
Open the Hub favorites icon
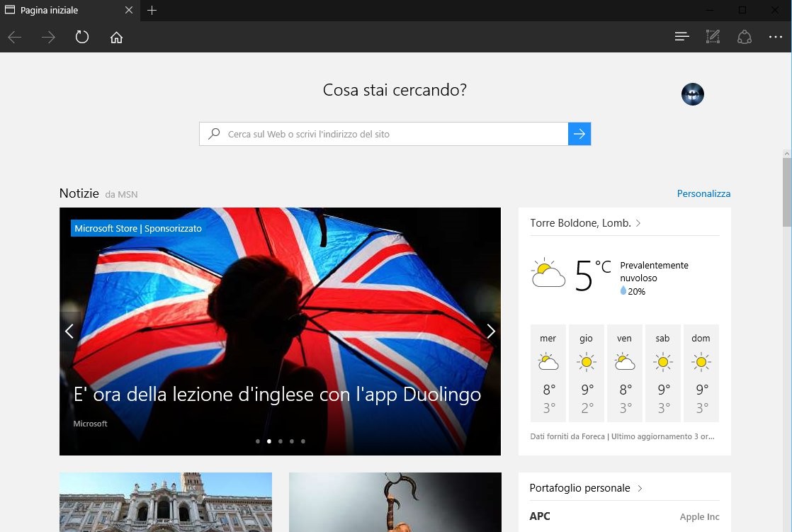681,37
